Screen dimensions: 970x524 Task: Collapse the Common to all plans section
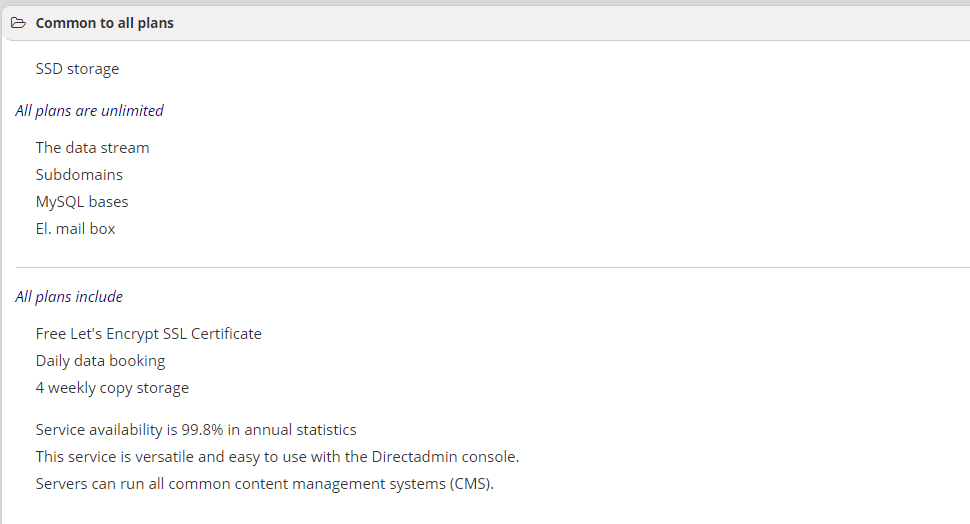point(105,23)
